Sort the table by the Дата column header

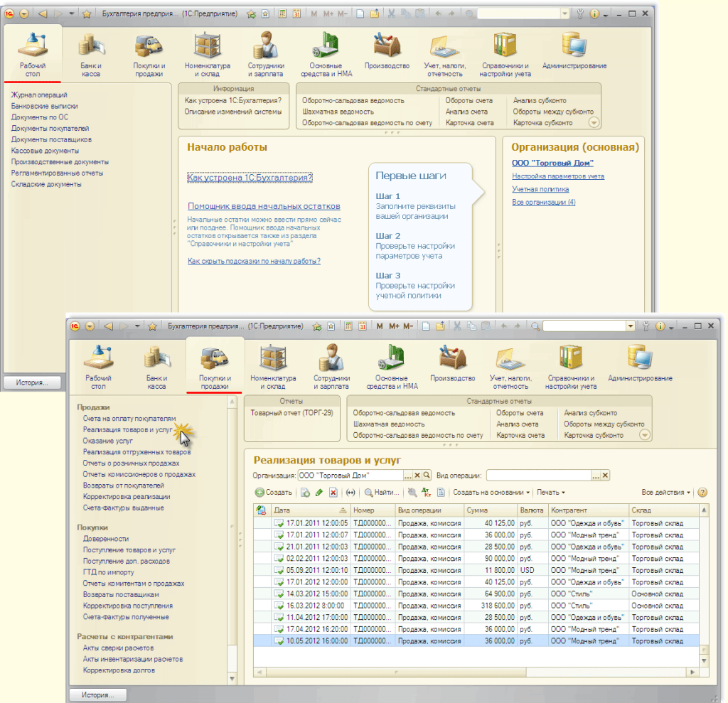click(x=310, y=510)
